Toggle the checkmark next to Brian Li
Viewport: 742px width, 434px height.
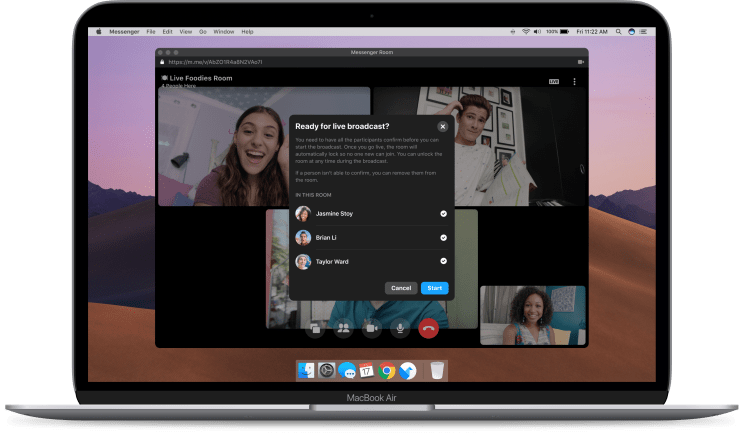(x=443, y=238)
